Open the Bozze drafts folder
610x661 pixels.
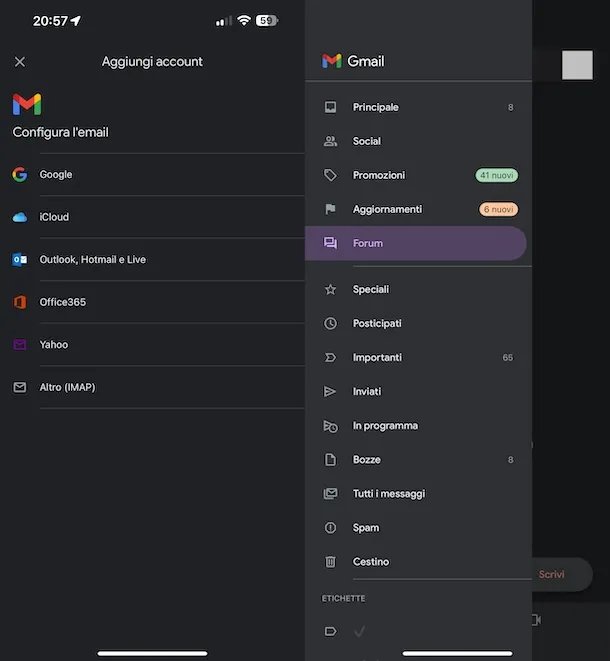367,460
